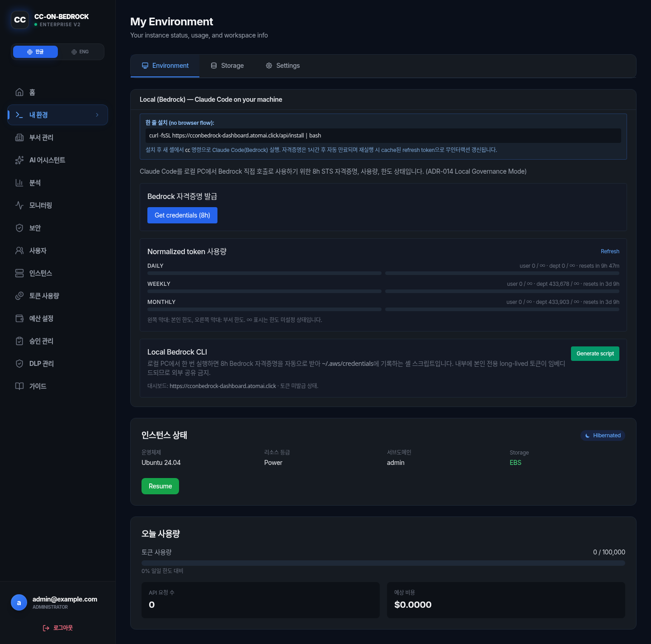Click the API 요청 수 card
This screenshot has width=651, height=644.
(x=260, y=600)
